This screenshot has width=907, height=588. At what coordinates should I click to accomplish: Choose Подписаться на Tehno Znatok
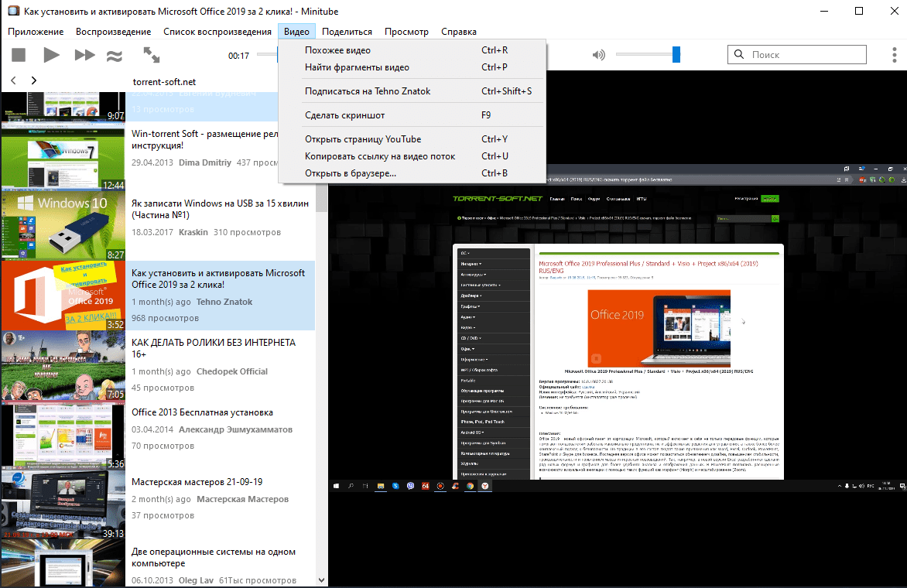click(412, 91)
